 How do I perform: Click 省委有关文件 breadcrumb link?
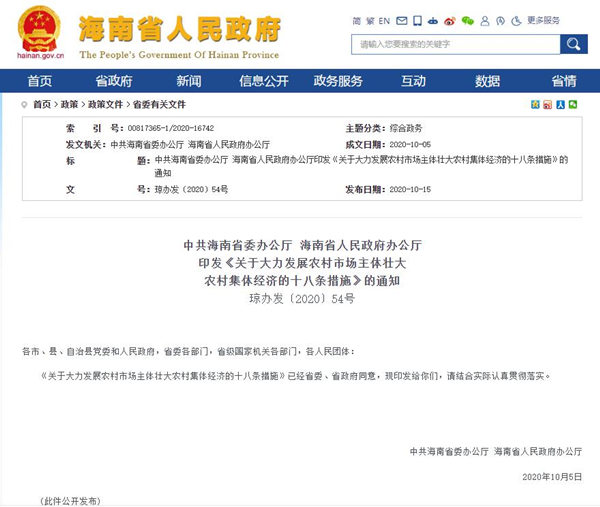click(160, 104)
